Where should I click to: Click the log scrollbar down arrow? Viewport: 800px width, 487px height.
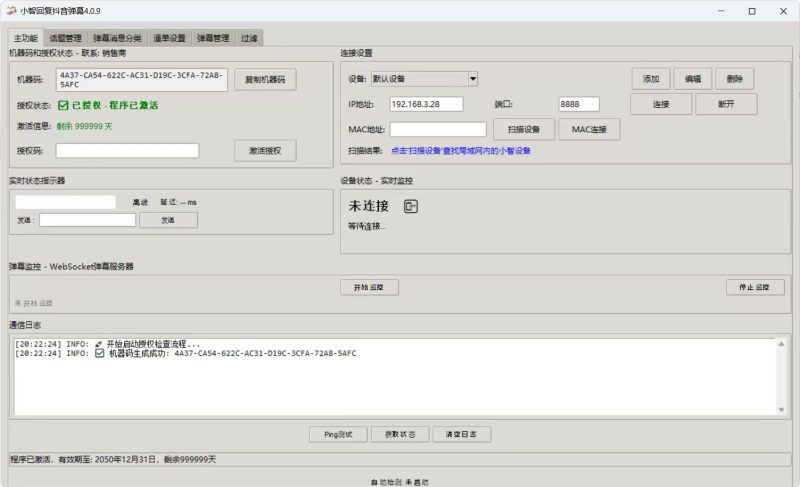(x=781, y=410)
